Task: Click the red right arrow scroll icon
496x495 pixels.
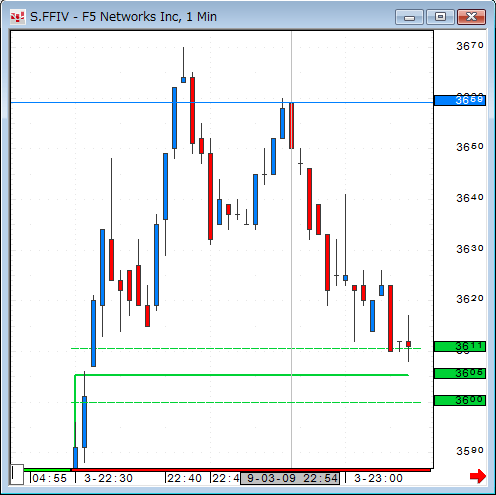Action: (x=477, y=476)
